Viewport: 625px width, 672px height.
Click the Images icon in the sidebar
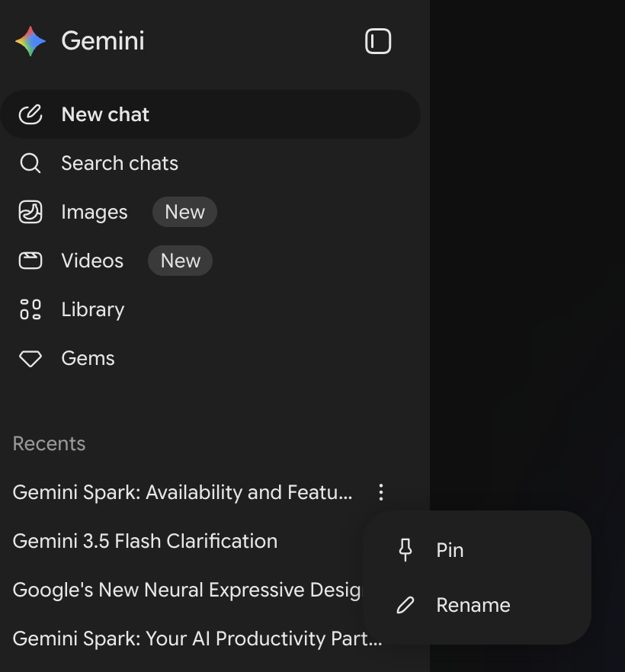point(30,212)
